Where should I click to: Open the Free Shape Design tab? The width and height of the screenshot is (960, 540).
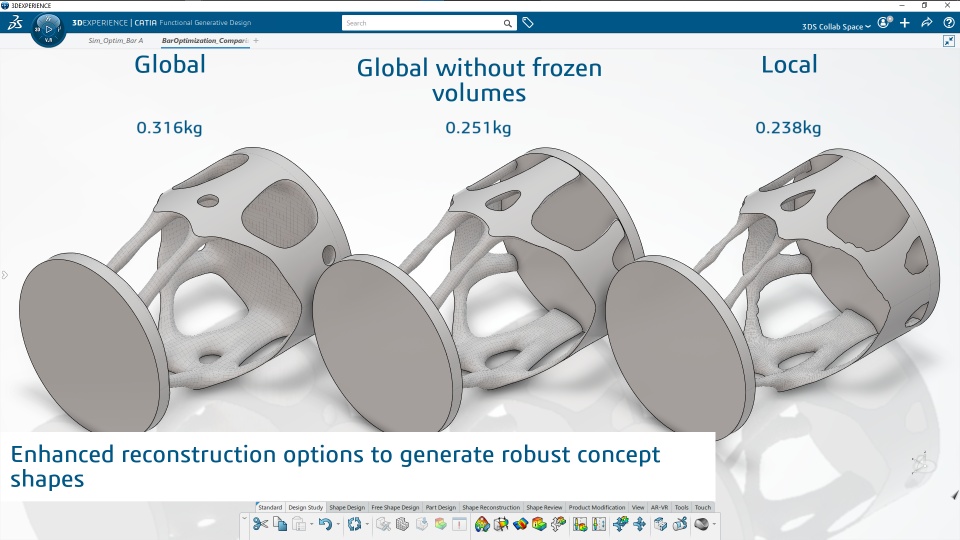[395, 508]
